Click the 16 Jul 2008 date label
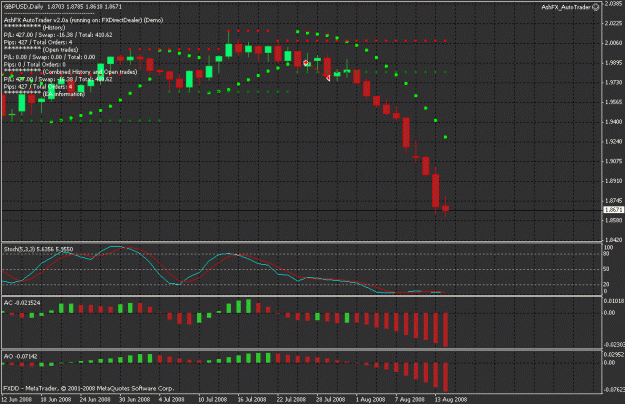The width and height of the screenshot is (625, 404). pyautogui.click(x=252, y=400)
